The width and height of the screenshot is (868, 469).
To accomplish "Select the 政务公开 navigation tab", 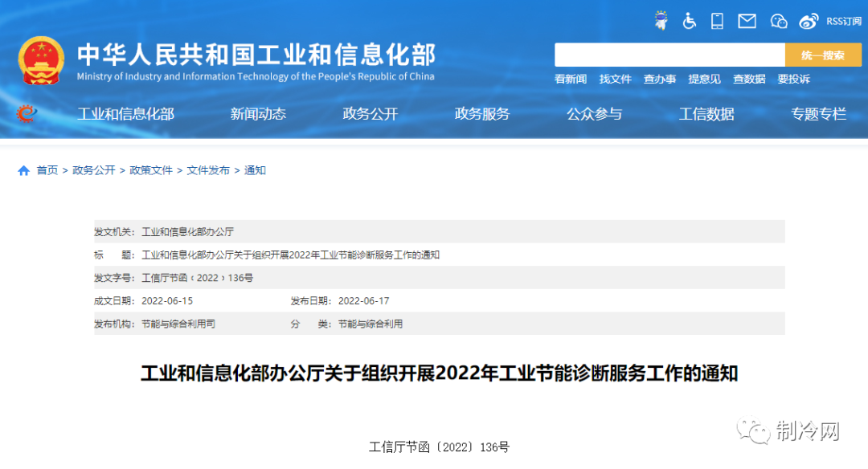I will pyautogui.click(x=369, y=114).
